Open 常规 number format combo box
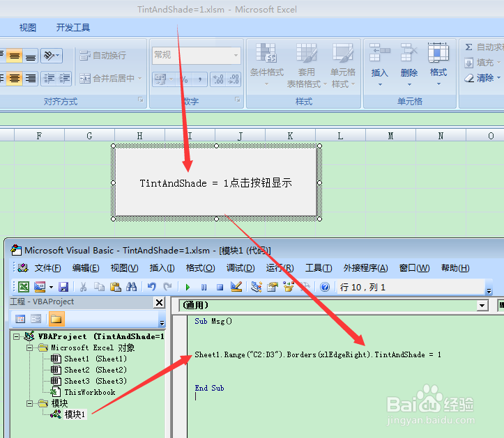This screenshot has height=438, width=504. [196, 55]
